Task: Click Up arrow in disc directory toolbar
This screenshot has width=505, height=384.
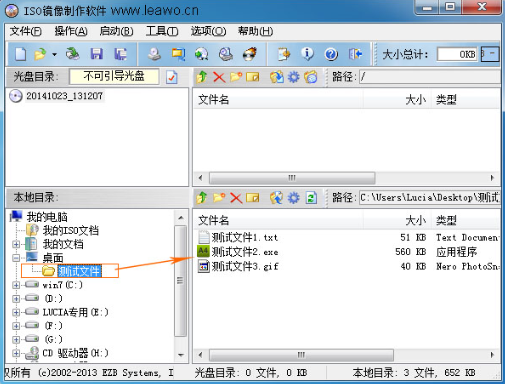Action: point(202,77)
